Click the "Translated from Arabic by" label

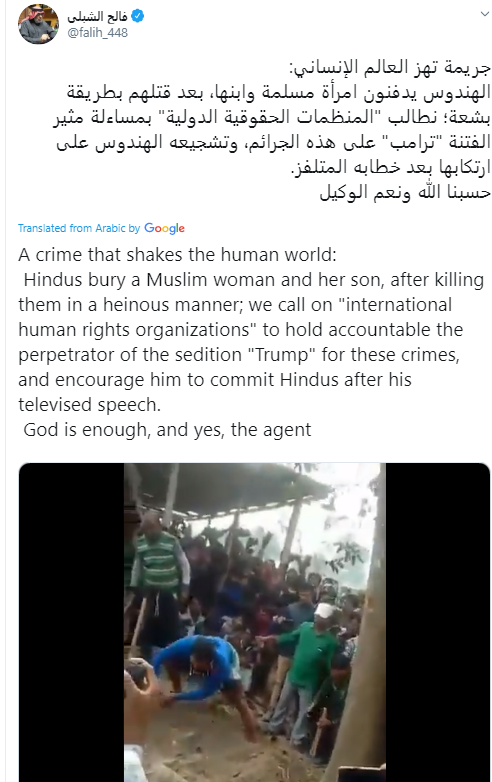pyautogui.click(x=79, y=228)
